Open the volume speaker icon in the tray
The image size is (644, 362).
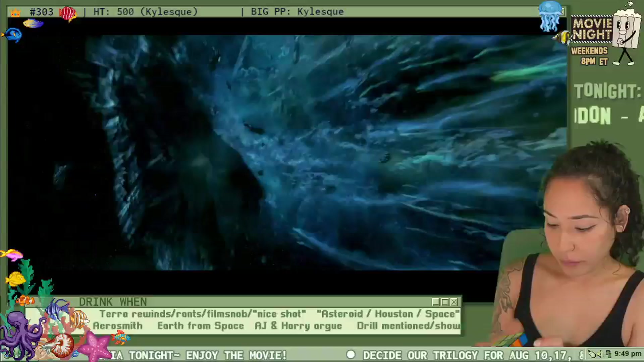coord(599,354)
